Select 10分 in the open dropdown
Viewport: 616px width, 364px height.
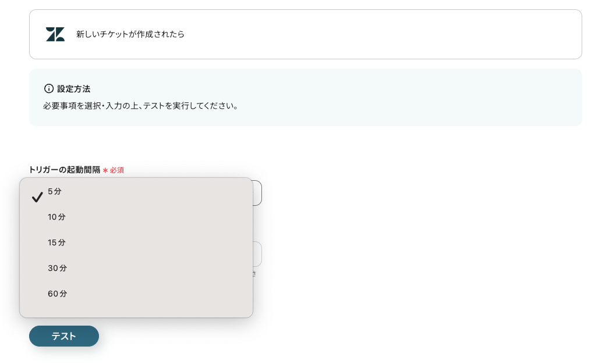(56, 217)
